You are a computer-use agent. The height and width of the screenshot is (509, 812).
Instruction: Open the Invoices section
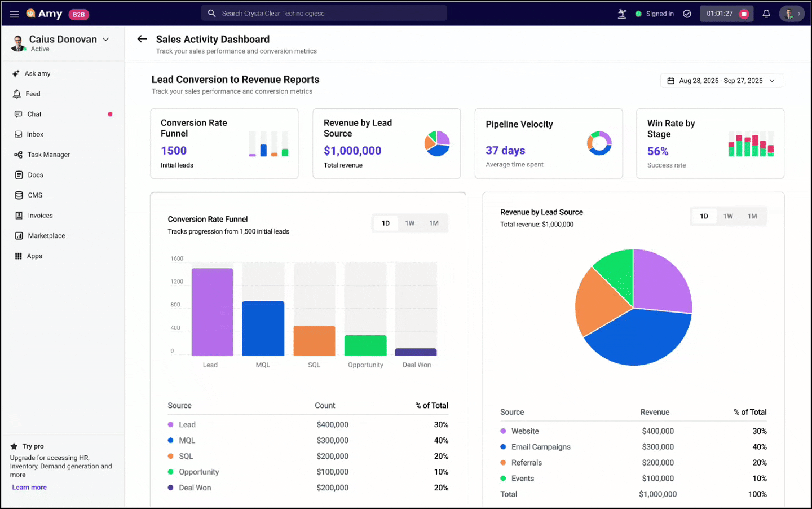click(38, 215)
